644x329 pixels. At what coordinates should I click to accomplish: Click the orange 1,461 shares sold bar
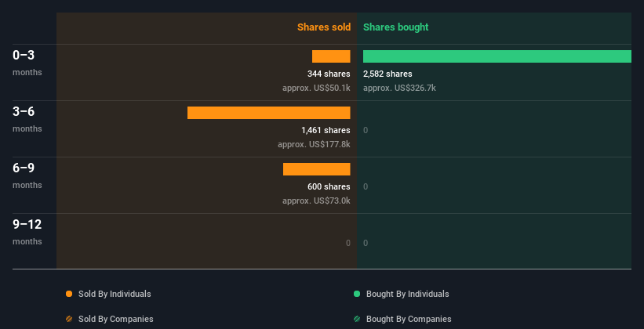[268, 113]
